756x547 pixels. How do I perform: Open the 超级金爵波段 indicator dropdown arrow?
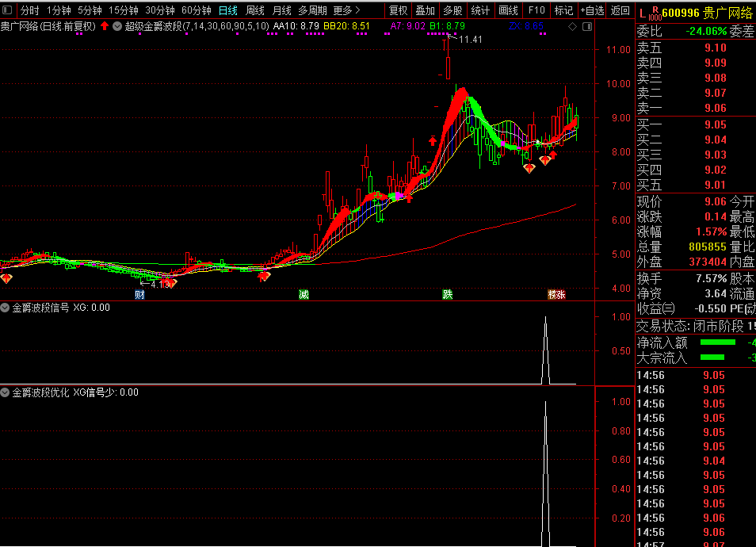[117, 26]
